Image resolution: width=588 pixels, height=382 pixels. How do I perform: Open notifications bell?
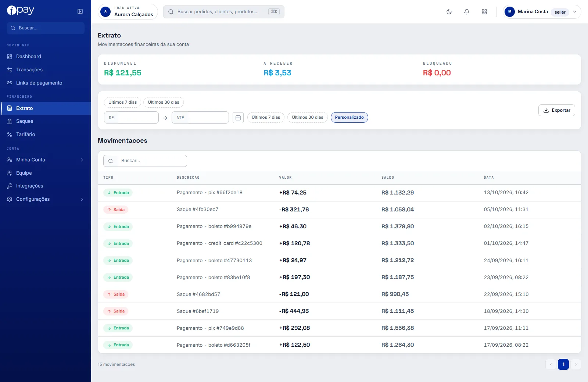click(467, 12)
